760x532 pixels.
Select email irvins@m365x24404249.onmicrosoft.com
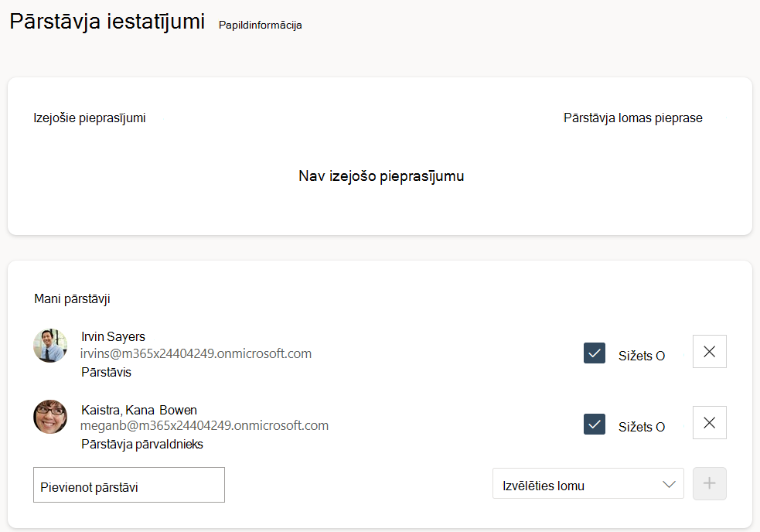(196, 353)
